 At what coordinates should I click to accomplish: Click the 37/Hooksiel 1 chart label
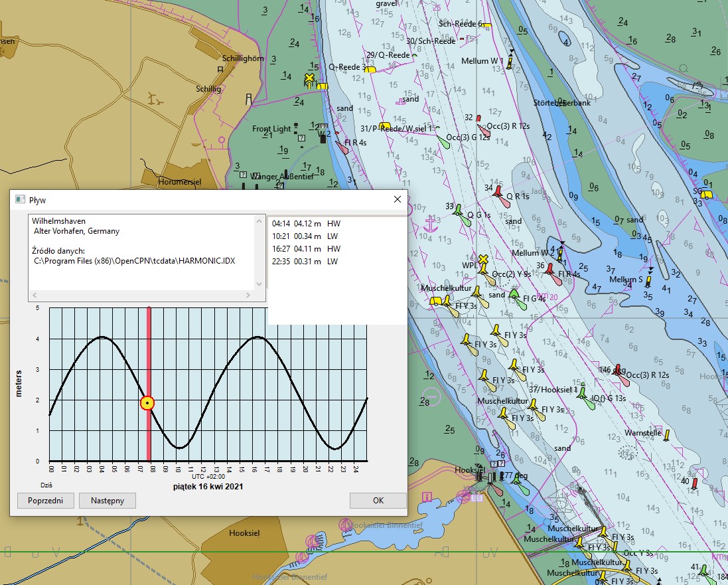click(x=553, y=389)
